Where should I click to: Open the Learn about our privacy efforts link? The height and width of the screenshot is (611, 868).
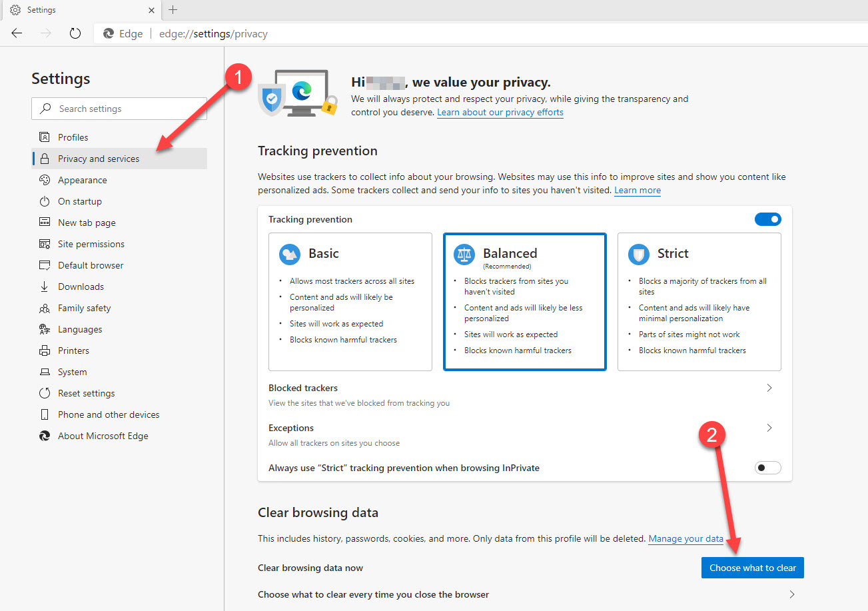tap(500, 113)
